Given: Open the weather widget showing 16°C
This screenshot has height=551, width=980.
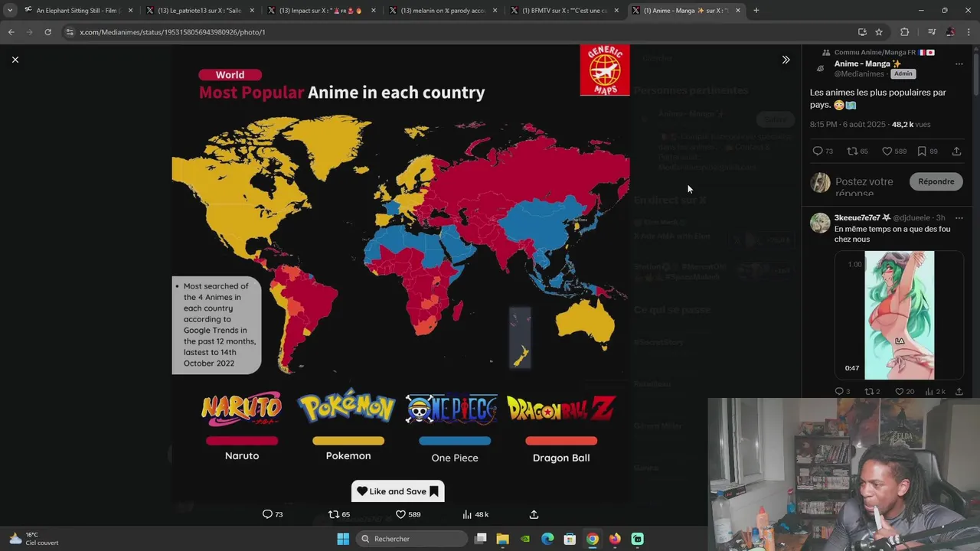Looking at the screenshot, I should click(33, 539).
